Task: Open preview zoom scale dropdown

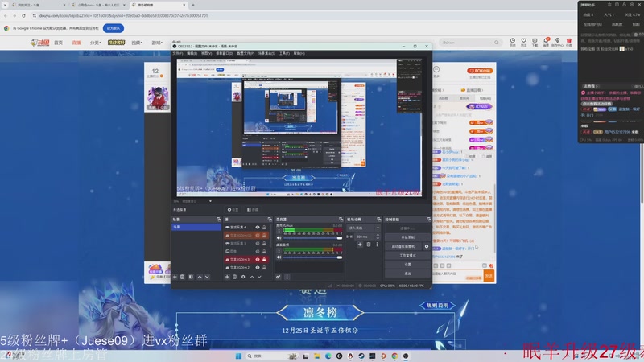Action: tap(210, 202)
